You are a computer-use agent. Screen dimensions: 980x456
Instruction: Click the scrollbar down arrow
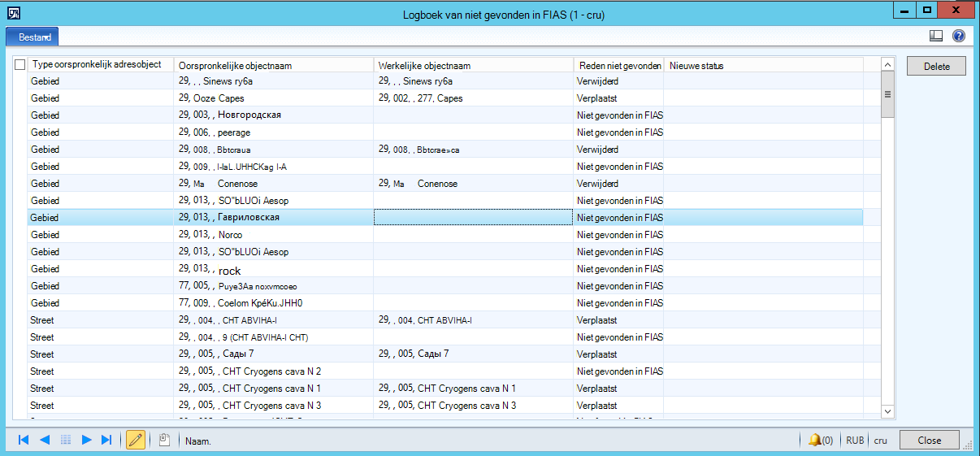coord(888,411)
